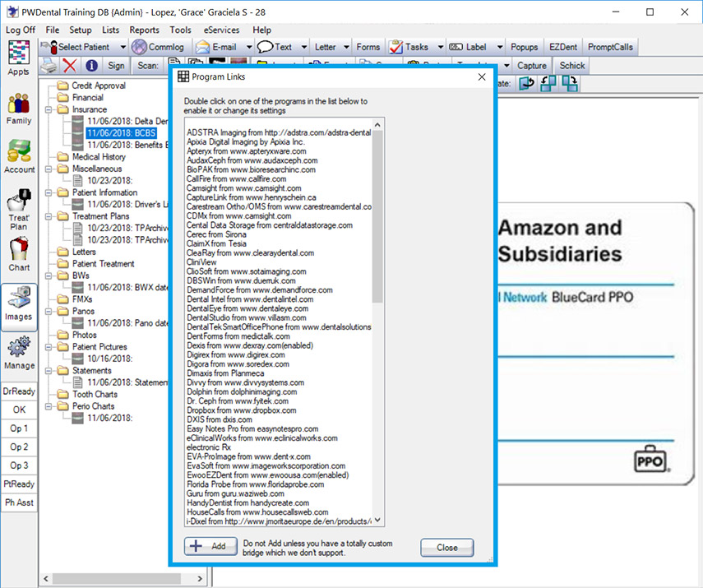Collapse the Patient Pictures folder node

(49, 347)
